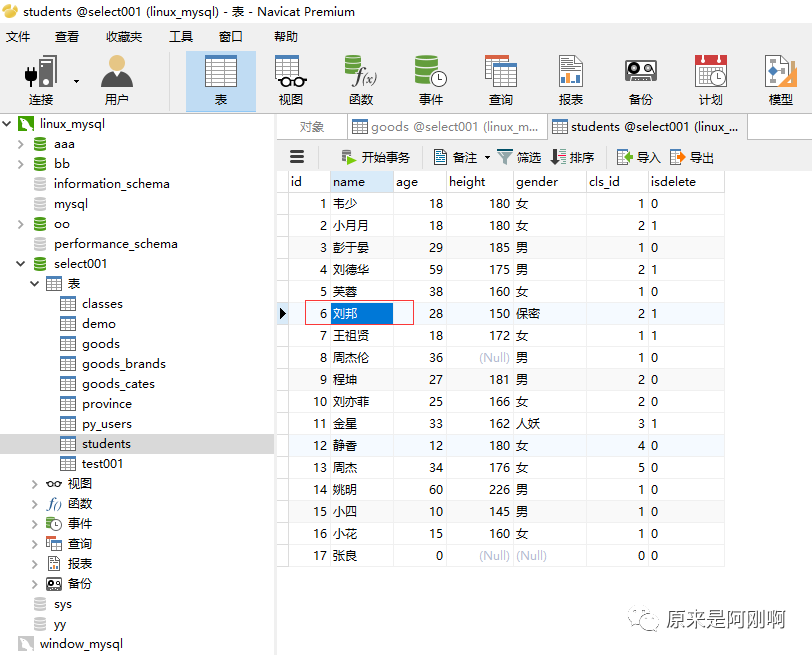Image resolution: width=812 pixels, height=655 pixels.
Task: Open the 帮助 menu
Action: (286, 37)
